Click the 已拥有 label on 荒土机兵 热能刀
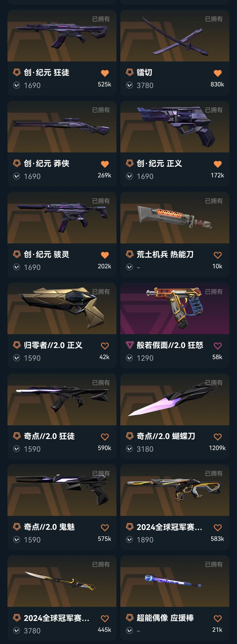Image resolution: width=237 pixels, height=644 pixels. click(x=213, y=201)
